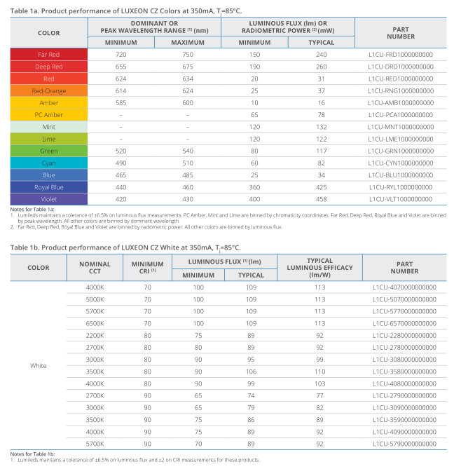Click the Far Red color cell
The height and width of the screenshot is (476, 461).
[x=49, y=55]
